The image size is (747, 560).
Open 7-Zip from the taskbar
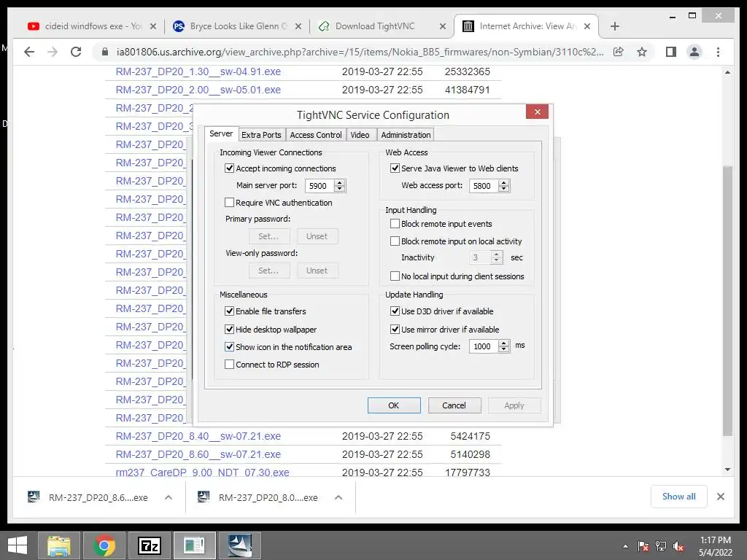149,545
